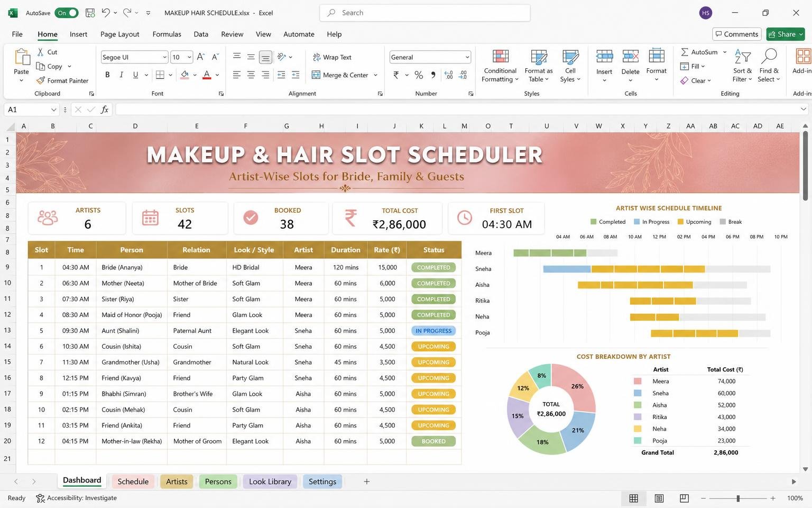The width and height of the screenshot is (812, 508).
Task: Click the Search box in title bar
Action: [x=425, y=13]
